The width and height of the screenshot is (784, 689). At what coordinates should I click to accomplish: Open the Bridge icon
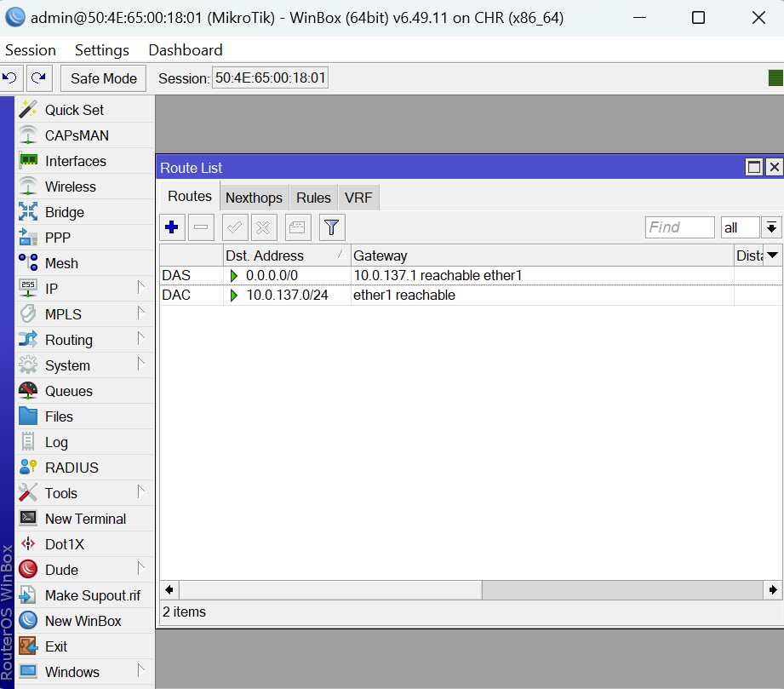(x=28, y=212)
